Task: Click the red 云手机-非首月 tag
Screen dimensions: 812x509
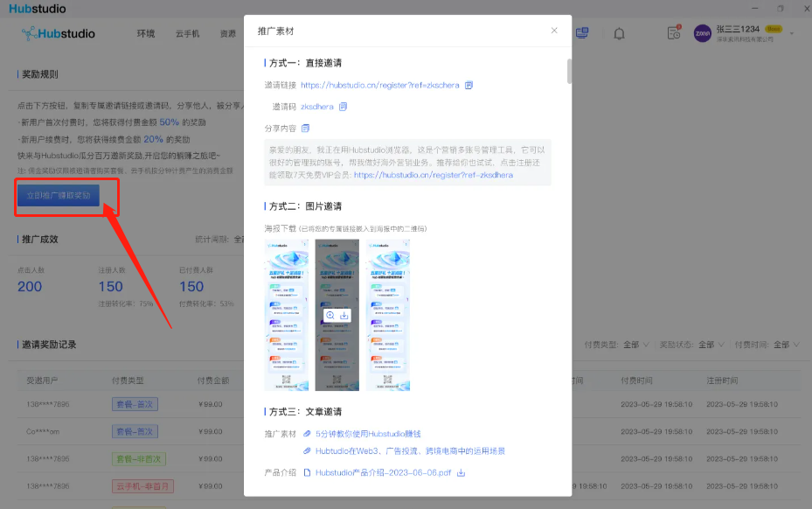Action: (x=143, y=486)
